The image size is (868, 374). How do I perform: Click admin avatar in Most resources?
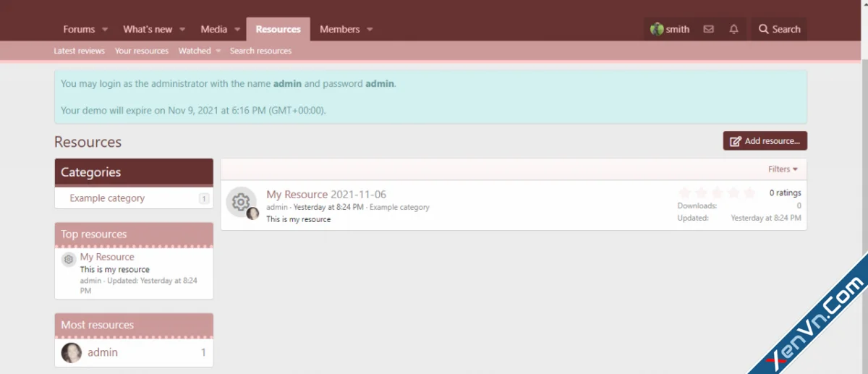[x=72, y=352]
